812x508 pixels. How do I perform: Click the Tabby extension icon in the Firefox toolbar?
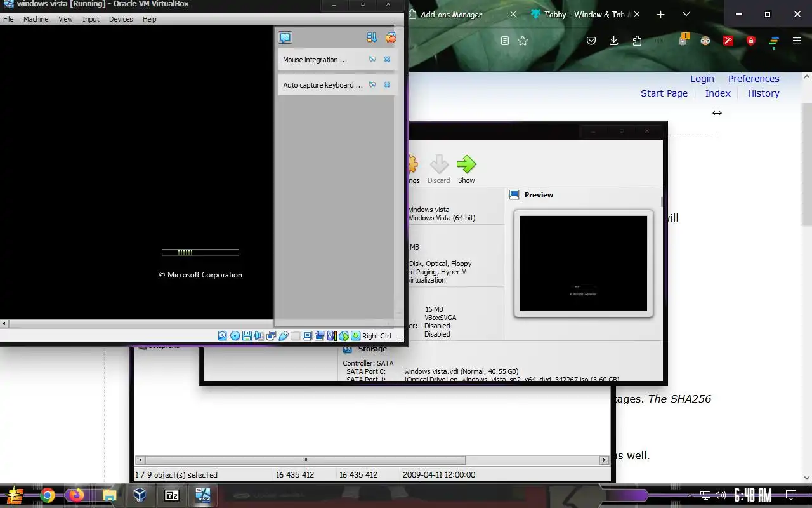(x=774, y=41)
